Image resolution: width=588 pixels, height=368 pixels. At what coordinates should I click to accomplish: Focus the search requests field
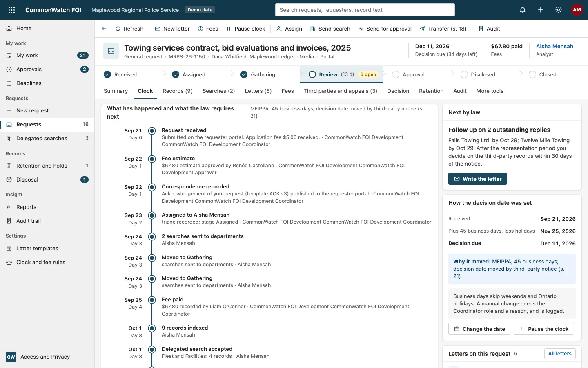point(365,10)
